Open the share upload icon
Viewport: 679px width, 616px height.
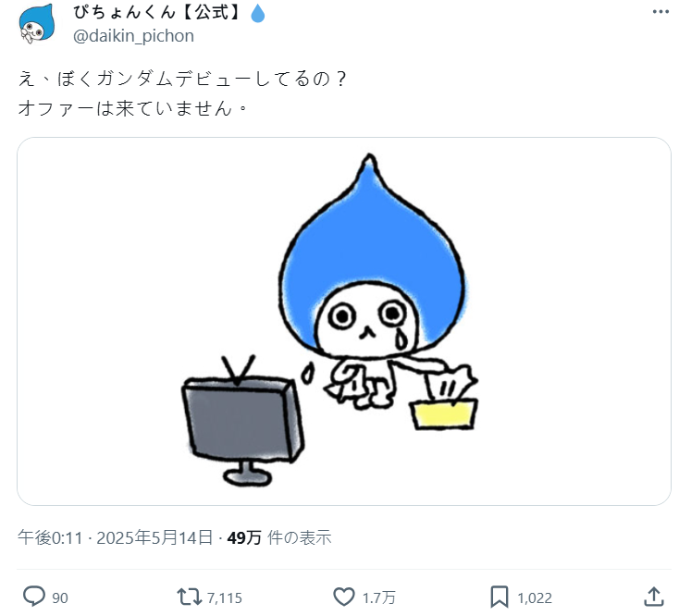coord(654,597)
